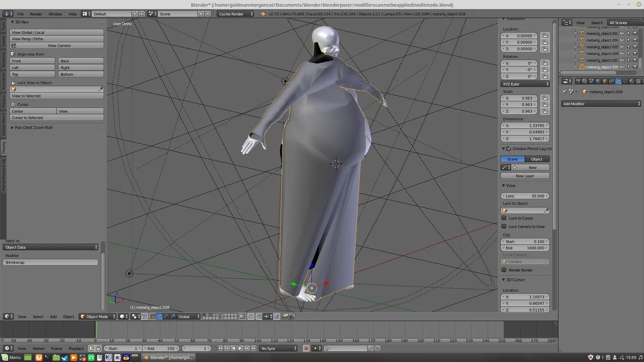Click the delete keyframe icon in the timeline header
Viewport: 644px width, 362px height.
point(377,348)
